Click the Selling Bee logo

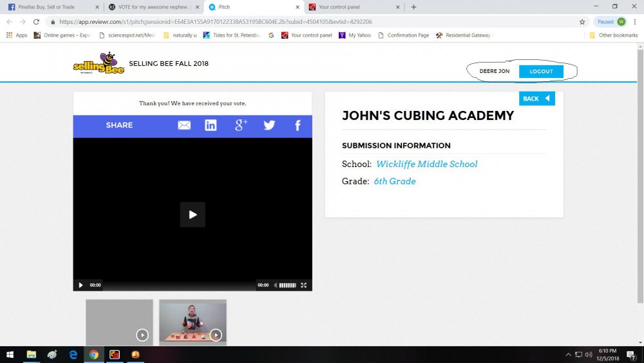[98, 64]
